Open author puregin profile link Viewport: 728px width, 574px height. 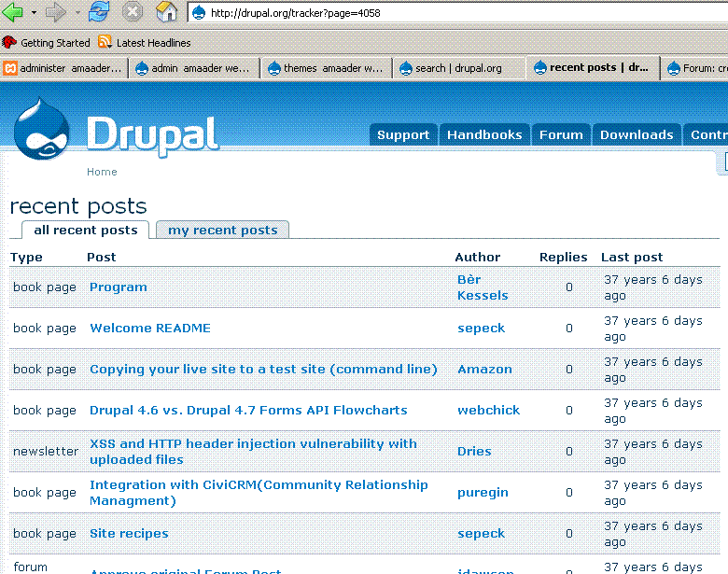click(x=483, y=493)
